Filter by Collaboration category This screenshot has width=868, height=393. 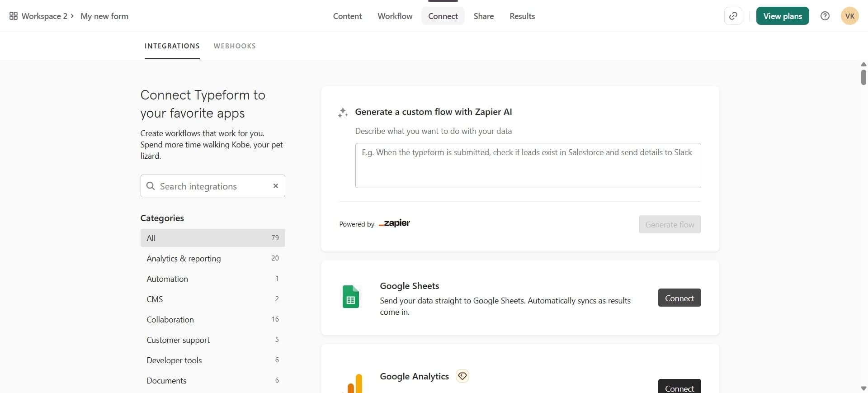[x=213, y=319]
